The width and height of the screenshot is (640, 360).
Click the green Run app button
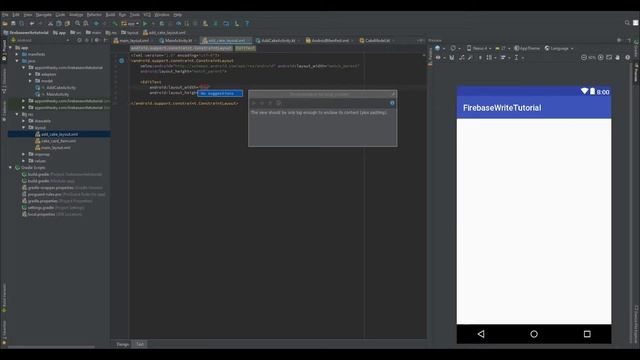145,24
